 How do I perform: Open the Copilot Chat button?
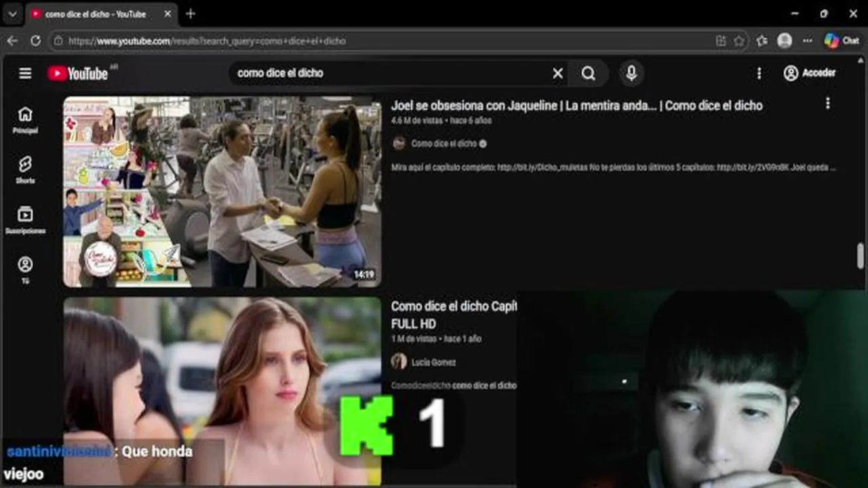point(842,41)
